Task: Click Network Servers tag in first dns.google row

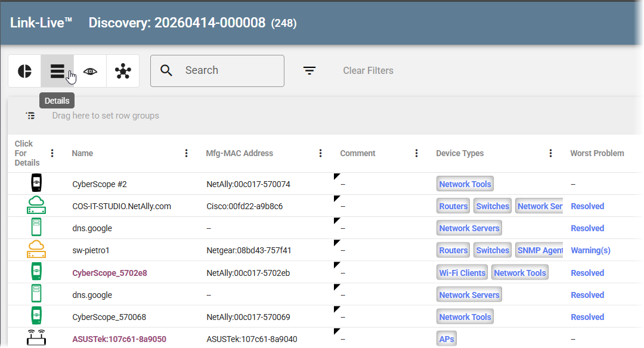Action: pyautogui.click(x=469, y=228)
